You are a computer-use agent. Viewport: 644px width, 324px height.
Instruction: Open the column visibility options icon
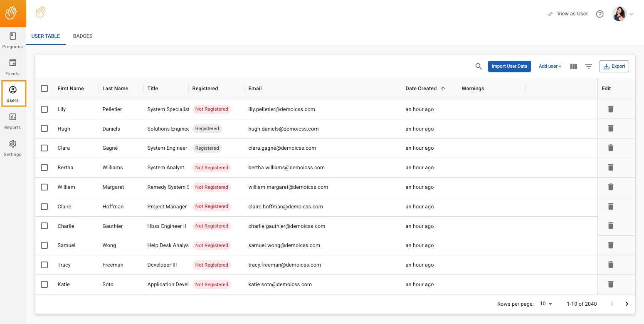pos(573,66)
